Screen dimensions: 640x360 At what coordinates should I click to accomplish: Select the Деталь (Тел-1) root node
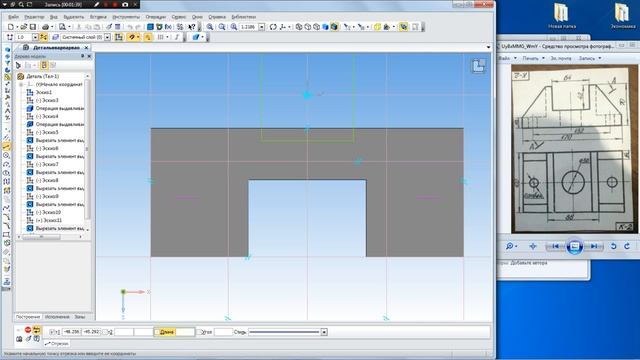point(42,76)
